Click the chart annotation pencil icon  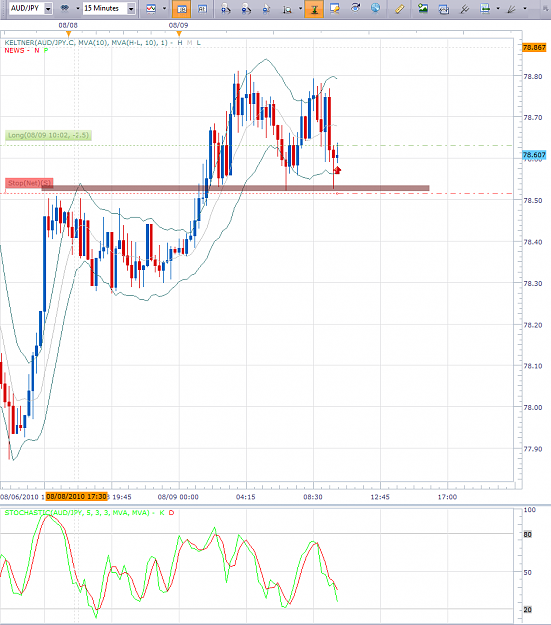[335, 8]
